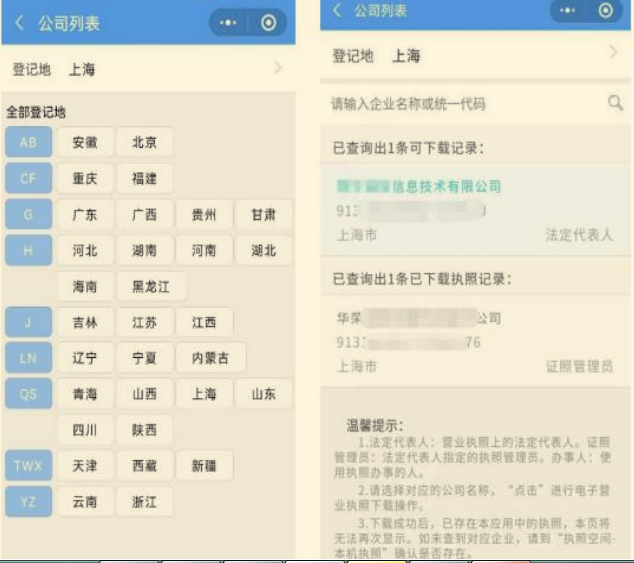Tap 新疆 registration place
The height and width of the screenshot is (563, 634).
tap(204, 466)
